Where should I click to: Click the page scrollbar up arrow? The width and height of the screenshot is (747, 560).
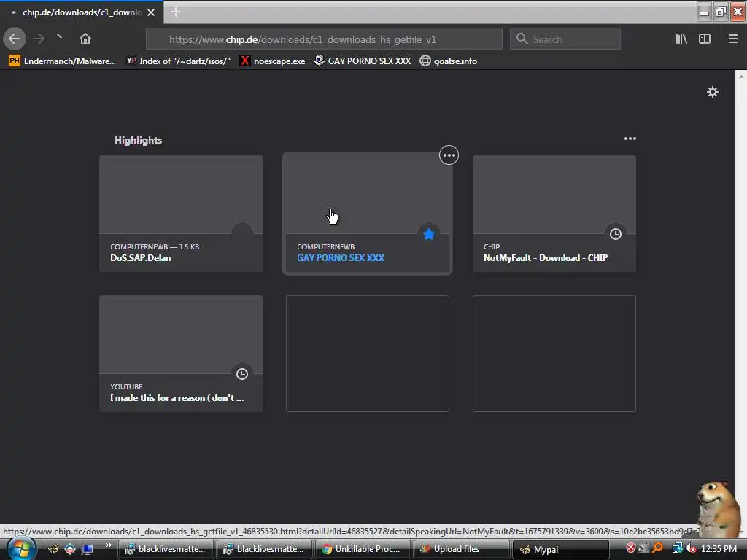pos(741,76)
